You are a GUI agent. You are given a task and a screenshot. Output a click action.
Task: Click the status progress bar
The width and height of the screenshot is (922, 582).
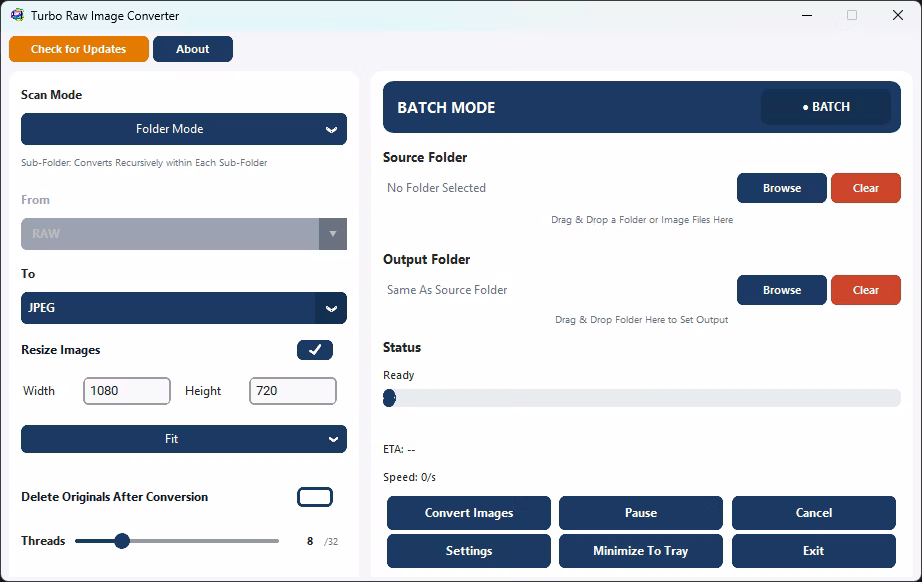[642, 398]
